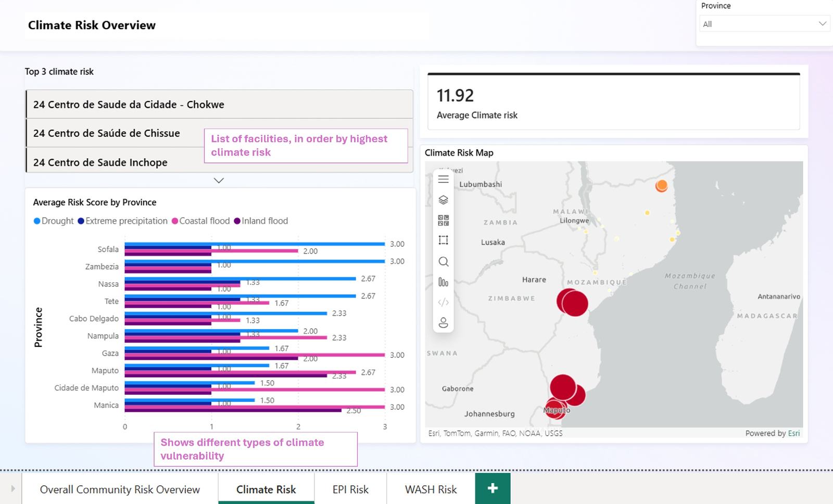Select Centro de Saude da Cidade - Chokwe row

point(219,104)
